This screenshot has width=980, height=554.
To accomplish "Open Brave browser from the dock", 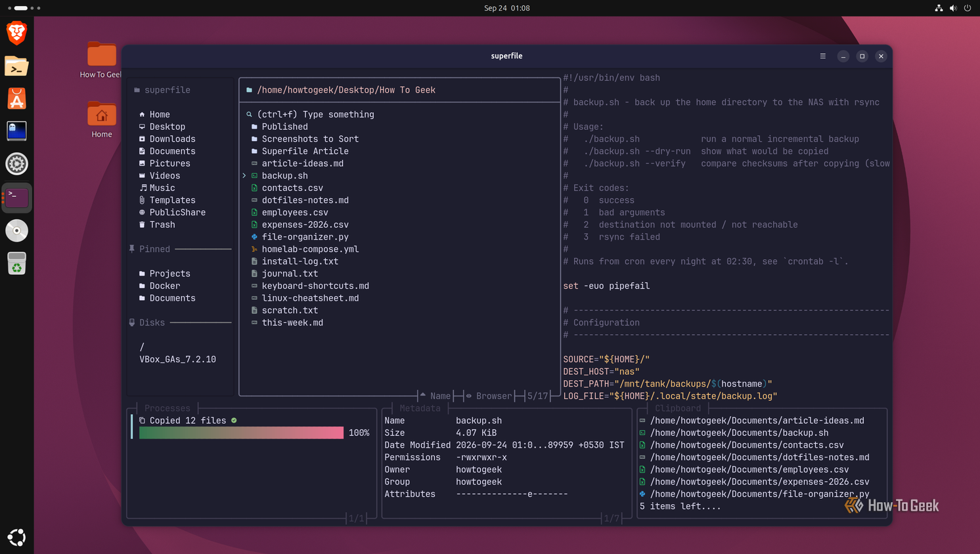I will 16,33.
